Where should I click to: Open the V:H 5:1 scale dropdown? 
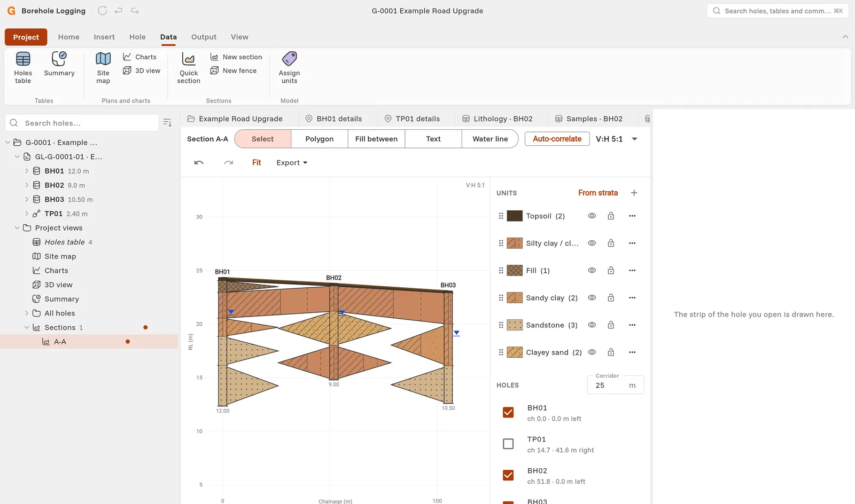coord(617,139)
